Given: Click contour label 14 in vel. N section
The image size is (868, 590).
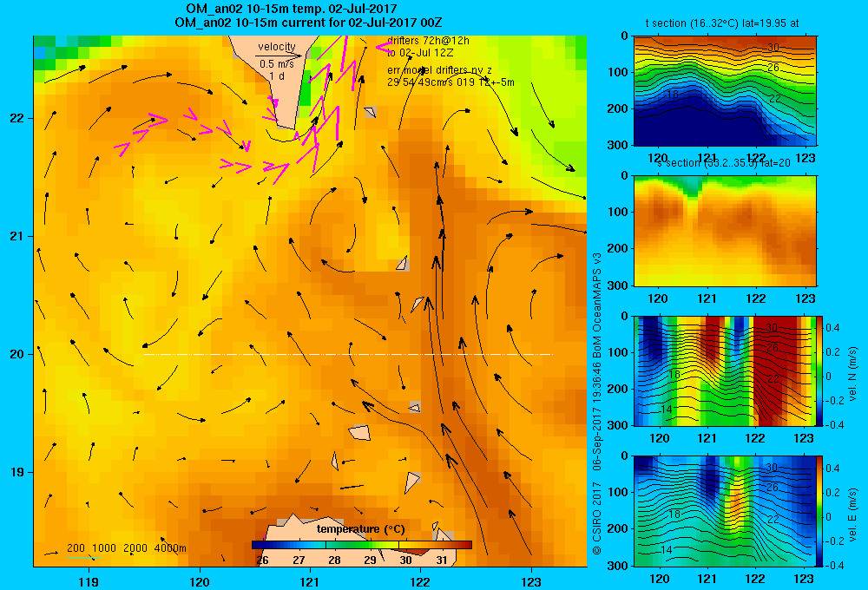Looking at the screenshot, I should tap(666, 409).
